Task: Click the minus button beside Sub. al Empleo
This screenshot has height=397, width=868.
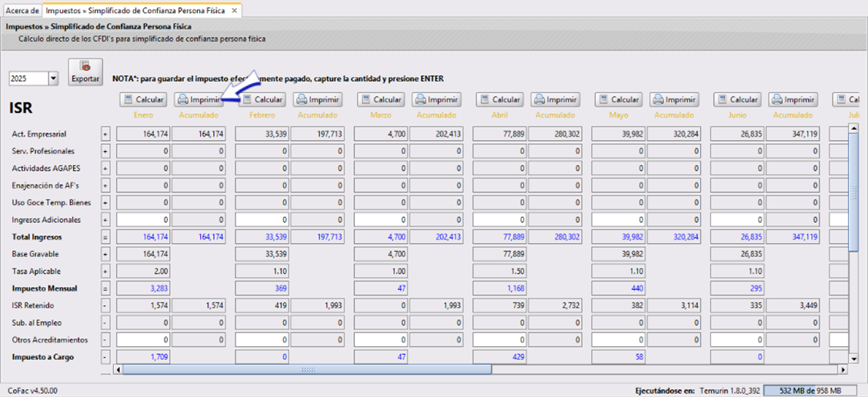Action: point(105,323)
